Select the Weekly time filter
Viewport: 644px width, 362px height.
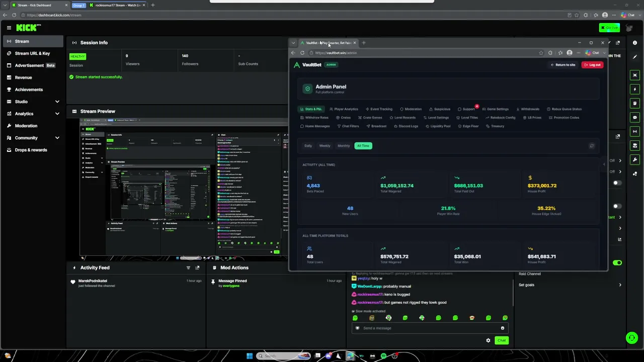[x=325, y=146]
